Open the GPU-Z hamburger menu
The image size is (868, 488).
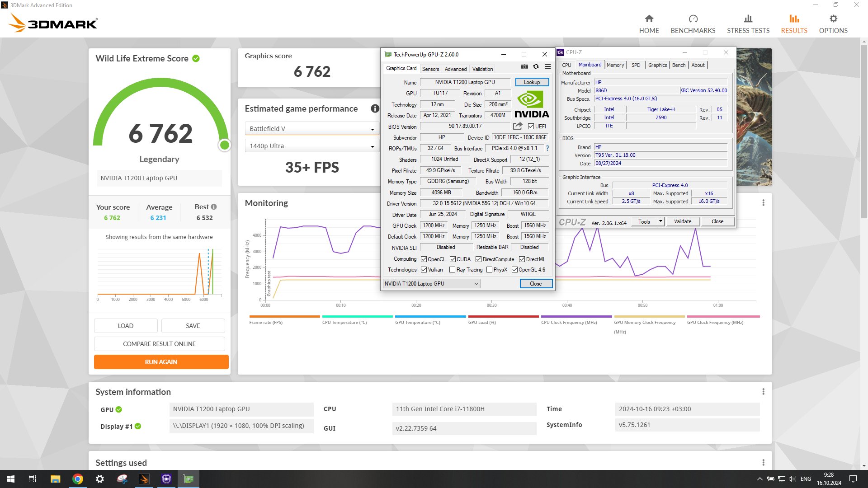547,67
